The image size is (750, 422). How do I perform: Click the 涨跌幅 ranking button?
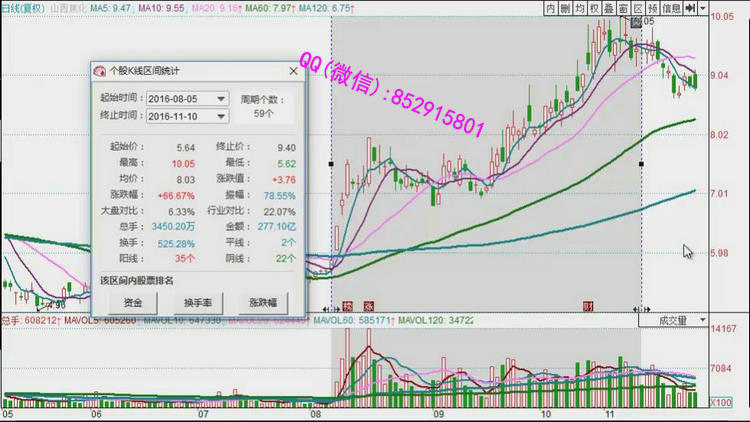coord(262,302)
